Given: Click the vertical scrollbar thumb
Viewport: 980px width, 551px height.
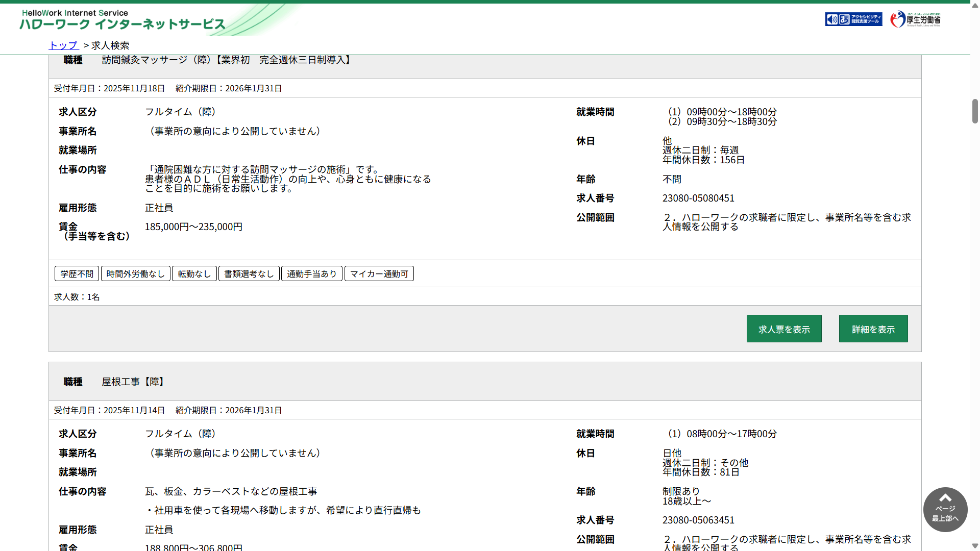Looking at the screenshot, I should pyautogui.click(x=975, y=111).
